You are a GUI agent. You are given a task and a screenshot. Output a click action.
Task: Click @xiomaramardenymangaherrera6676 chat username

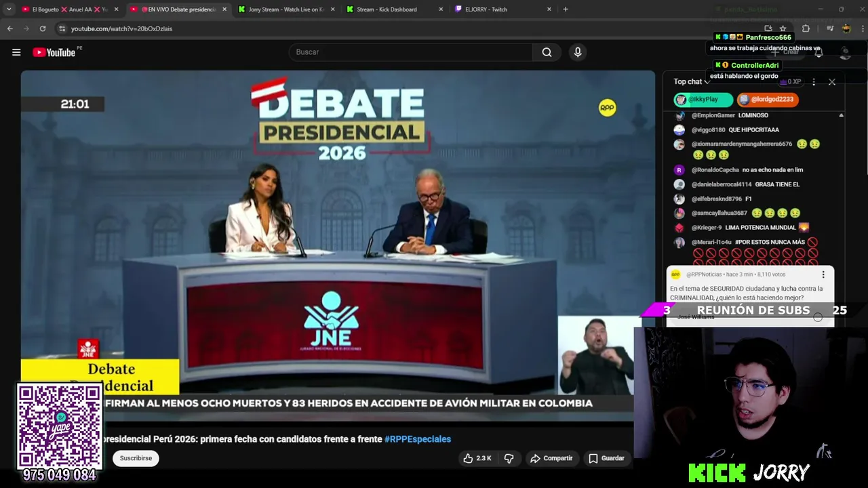coord(742,144)
